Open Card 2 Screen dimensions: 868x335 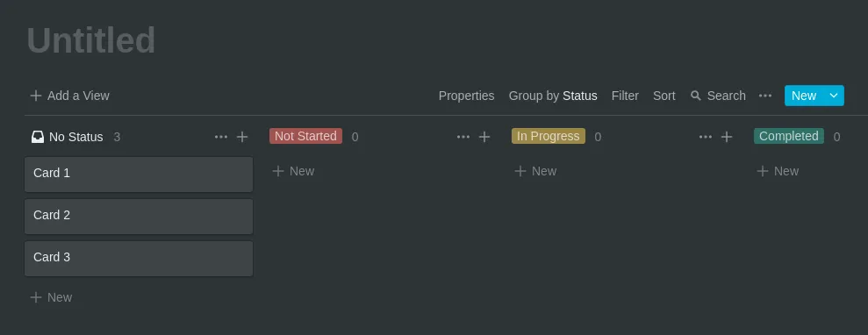(x=139, y=217)
